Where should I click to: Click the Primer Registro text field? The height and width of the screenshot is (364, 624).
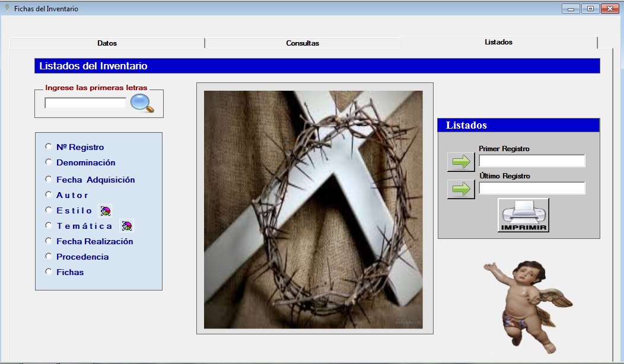(531, 161)
